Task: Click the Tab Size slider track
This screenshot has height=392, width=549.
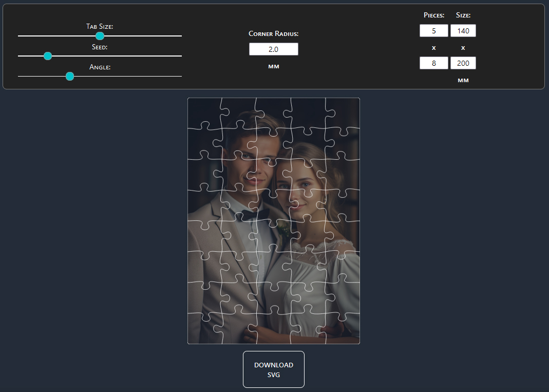Action: [x=144, y=36]
